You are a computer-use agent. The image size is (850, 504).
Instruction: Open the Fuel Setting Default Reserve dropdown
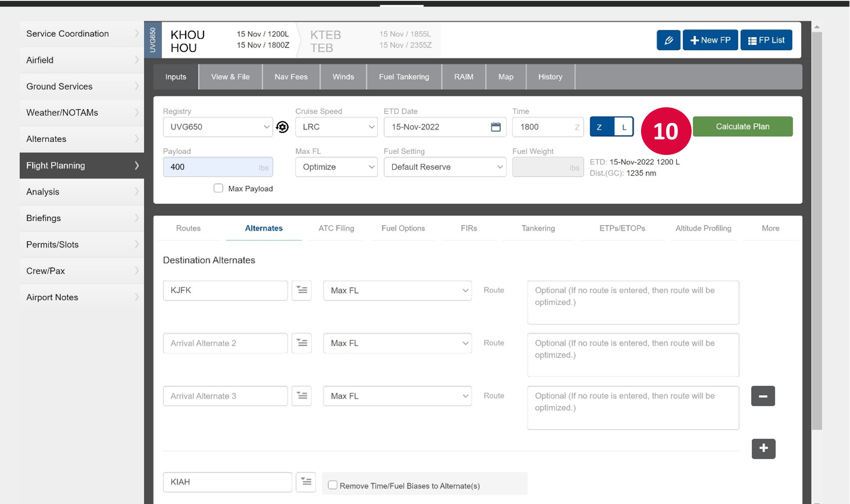(x=445, y=167)
